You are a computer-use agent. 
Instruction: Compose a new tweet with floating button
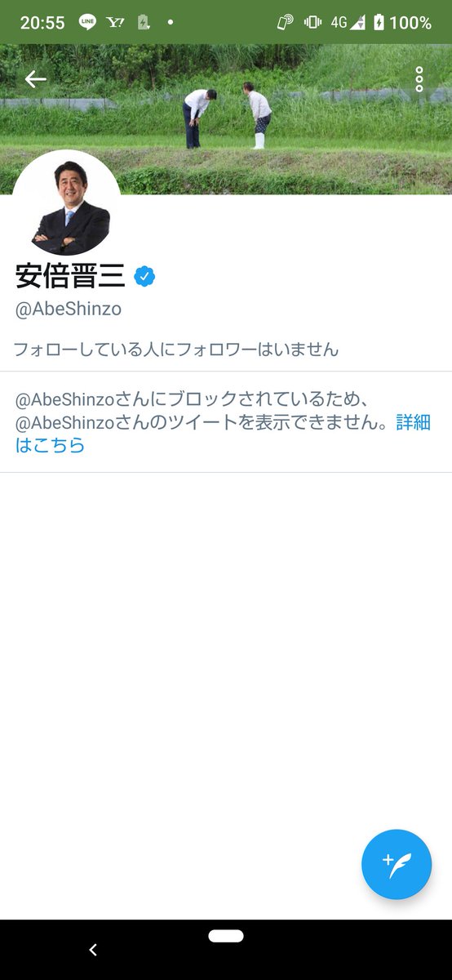[x=397, y=864]
